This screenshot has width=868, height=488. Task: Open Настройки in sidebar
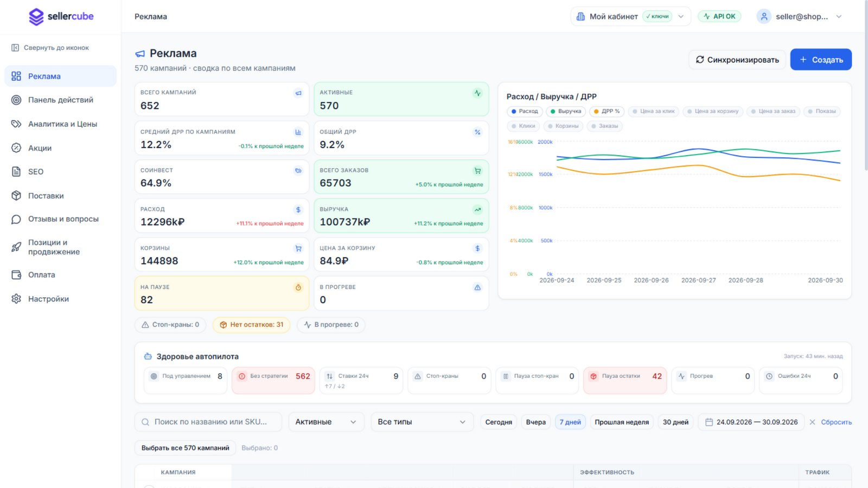pyautogui.click(x=60, y=299)
